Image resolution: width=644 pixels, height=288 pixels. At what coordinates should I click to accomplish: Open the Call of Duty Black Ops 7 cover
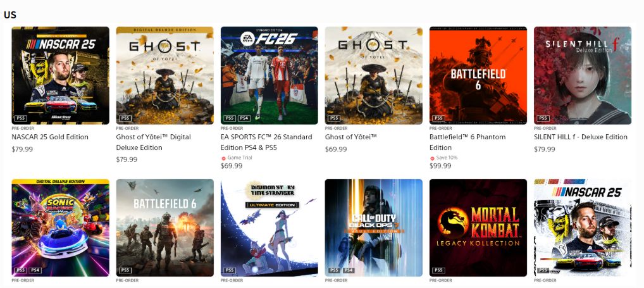(x=373, y=228)
